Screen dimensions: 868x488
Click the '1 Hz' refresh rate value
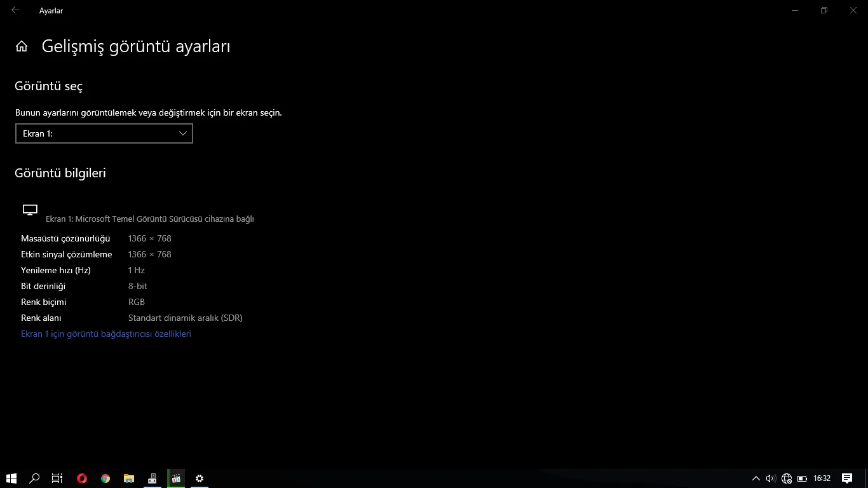[x=137, y=270]
